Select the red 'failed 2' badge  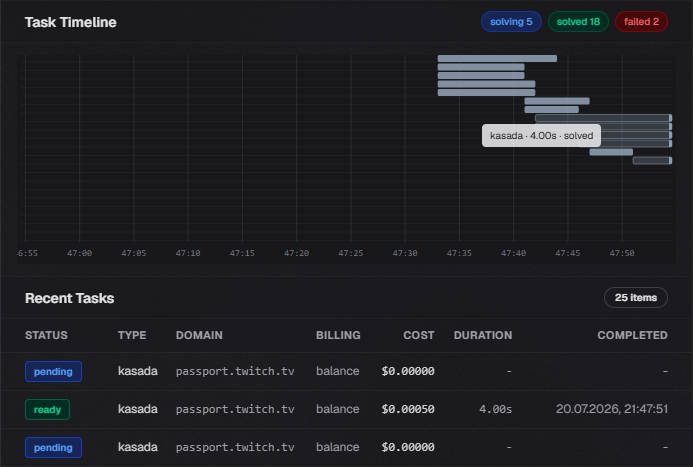point(641,22)
